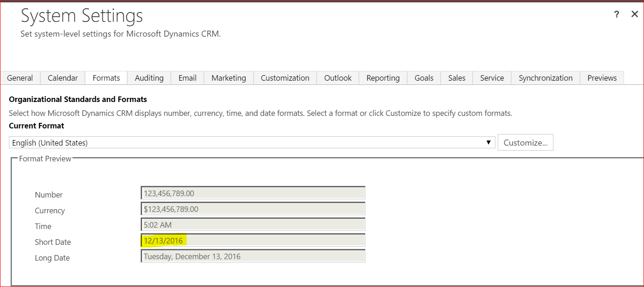Open the Goals tab
Image resolution: width=644 pixels, height=287 pixels.
click(x=423, y=78)
